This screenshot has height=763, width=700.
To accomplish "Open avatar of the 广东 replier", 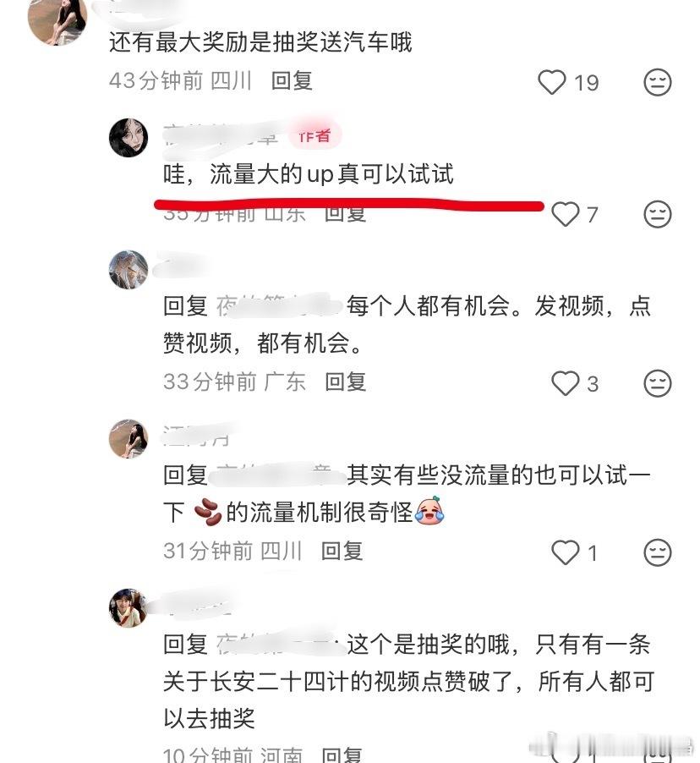I will pos(129,270).
